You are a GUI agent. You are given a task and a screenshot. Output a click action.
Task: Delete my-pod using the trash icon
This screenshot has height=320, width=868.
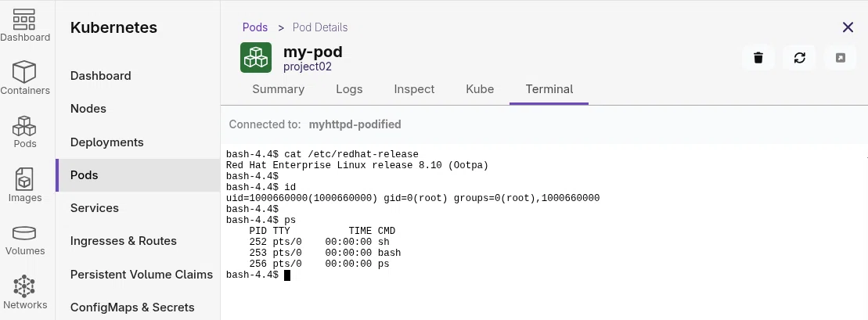(x=758, y=58)
